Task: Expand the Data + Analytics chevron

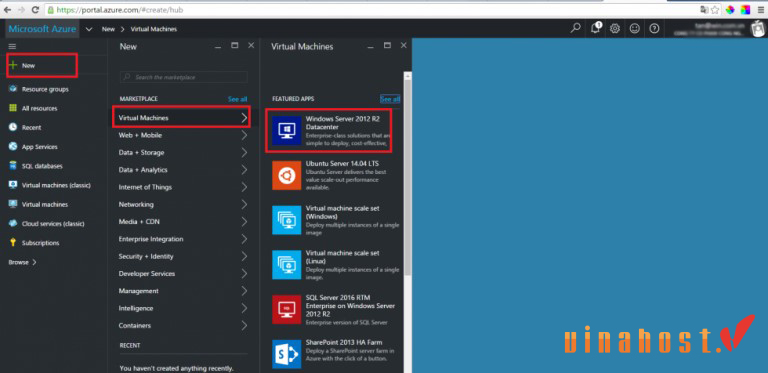Action: pyautogui.click(x=244, y=170)
